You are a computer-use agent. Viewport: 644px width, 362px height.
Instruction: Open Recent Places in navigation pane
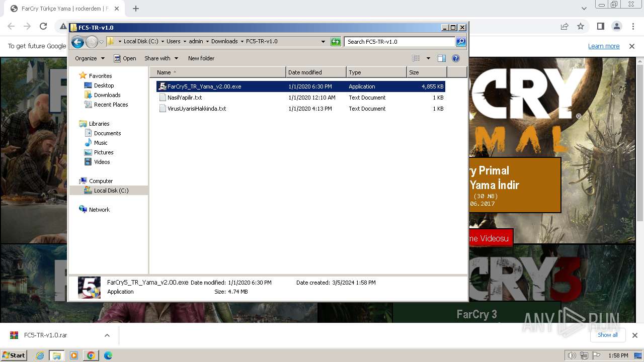111,105
